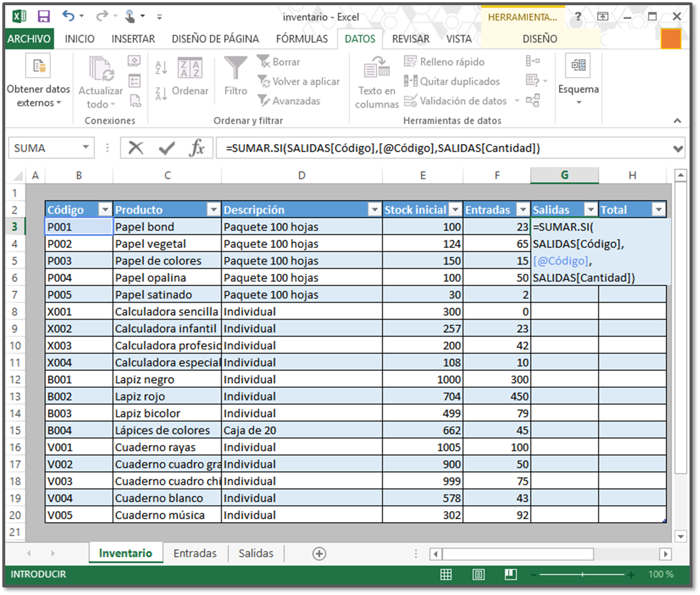Click Texto en columnas icon
The height and width of the screenshot is (595, 700).
click(377, 69)
